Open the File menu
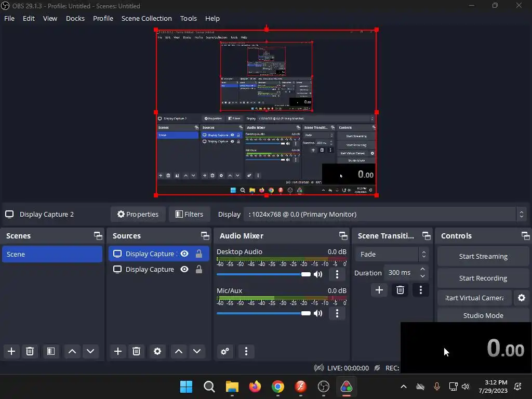Image resolution: width=532 pixels, height=399 pixels. tap(9, 18)
